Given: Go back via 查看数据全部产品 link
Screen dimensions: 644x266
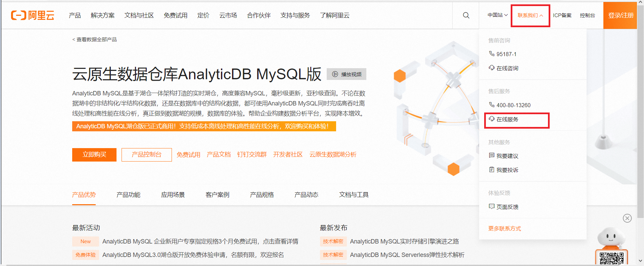Looking at the screenshot, I should point(95,40).
